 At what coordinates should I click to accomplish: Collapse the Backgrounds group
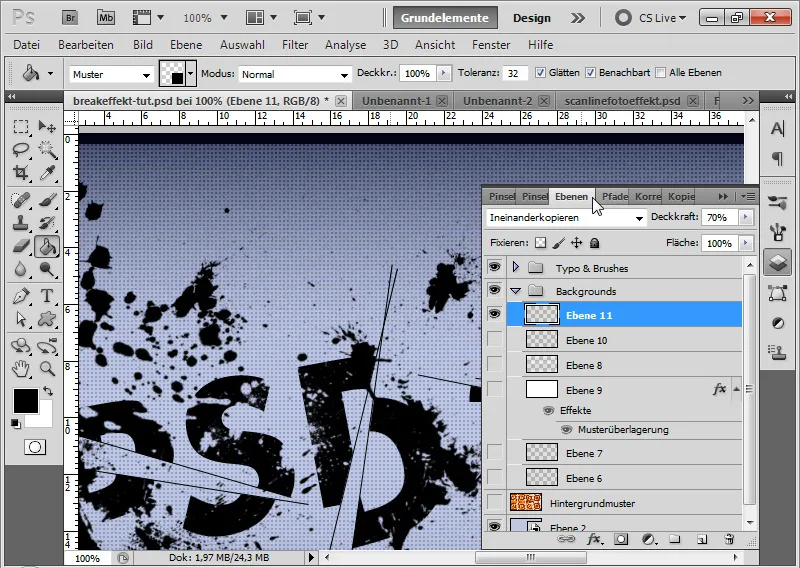[x=515, y=291]
